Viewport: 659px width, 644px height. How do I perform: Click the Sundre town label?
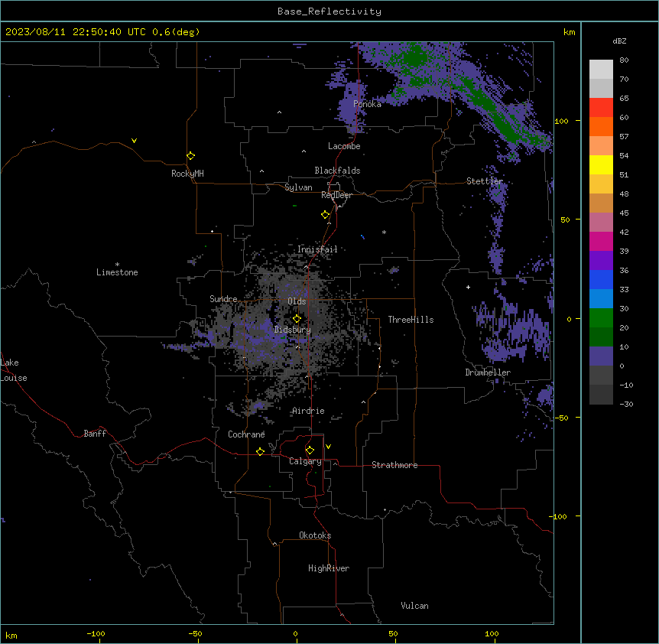pyautogui.click(x=223, y=299)
